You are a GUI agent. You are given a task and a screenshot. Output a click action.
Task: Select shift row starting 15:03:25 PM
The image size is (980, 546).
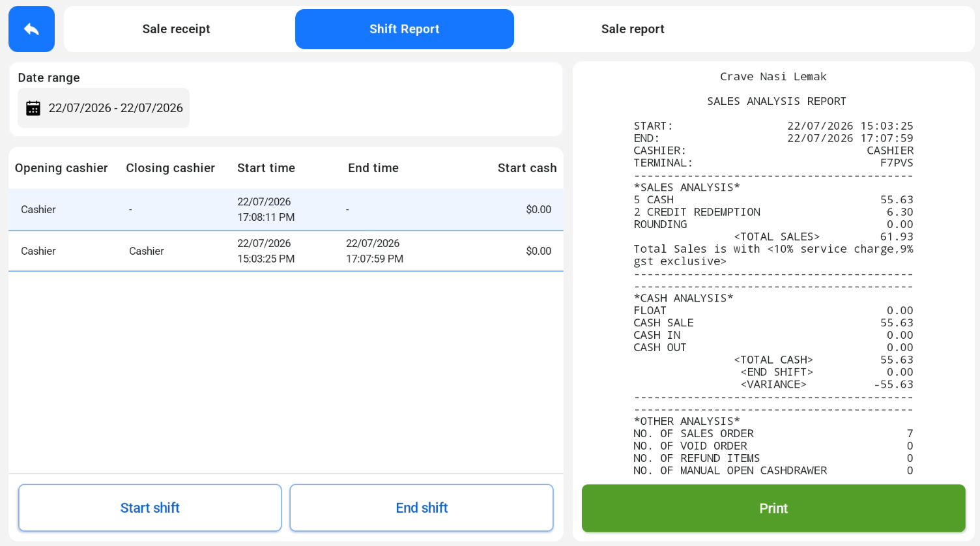(x=286, y=251)
